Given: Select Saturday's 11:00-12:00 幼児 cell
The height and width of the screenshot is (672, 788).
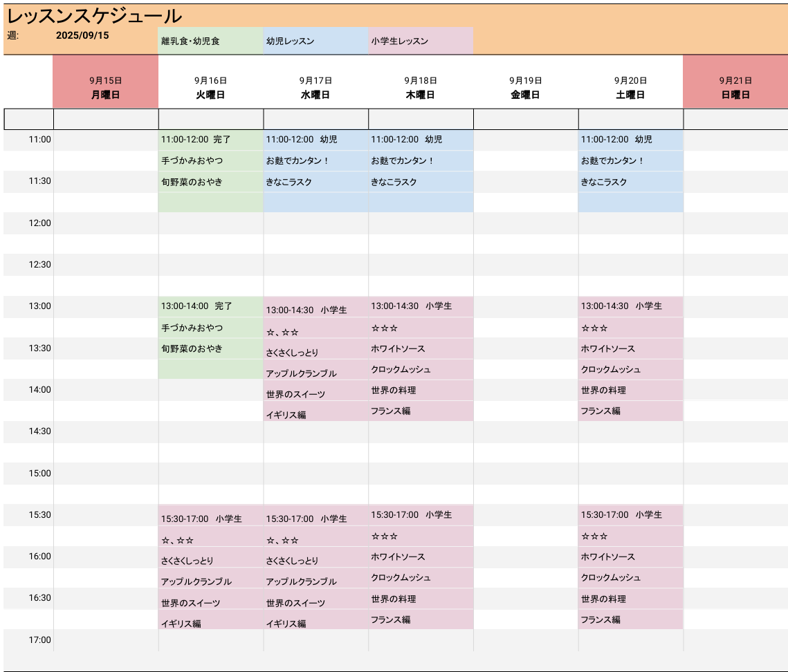Looking at the screenshot, I should [x=631, y=140].
